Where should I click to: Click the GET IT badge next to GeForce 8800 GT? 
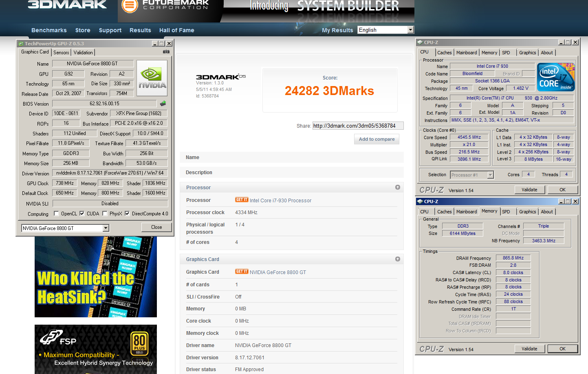pos(242,272)
